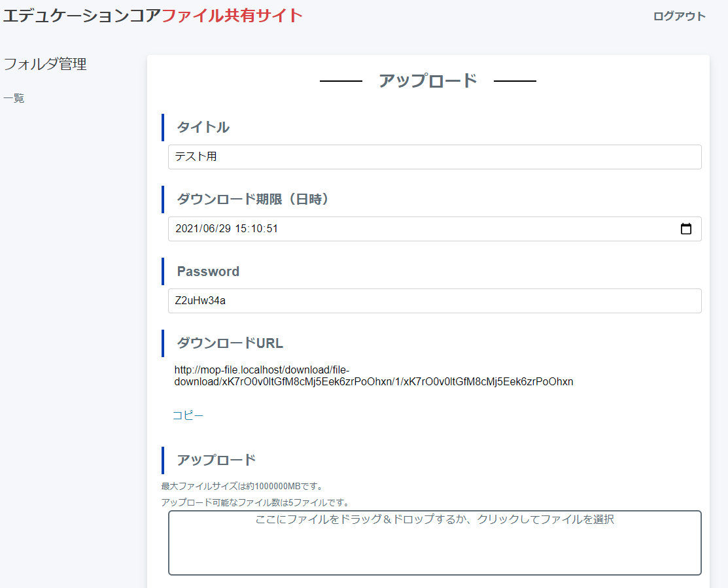Screen dimensions: 728x588
Task: Click the アップロード page heading at top
Action: click(x=428, y=81)
